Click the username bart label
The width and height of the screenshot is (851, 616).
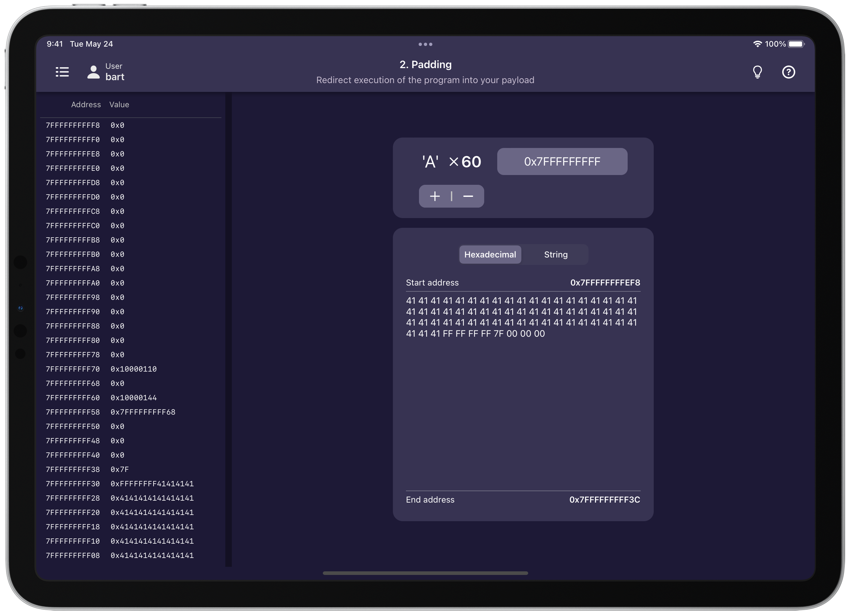coord(115,77)
